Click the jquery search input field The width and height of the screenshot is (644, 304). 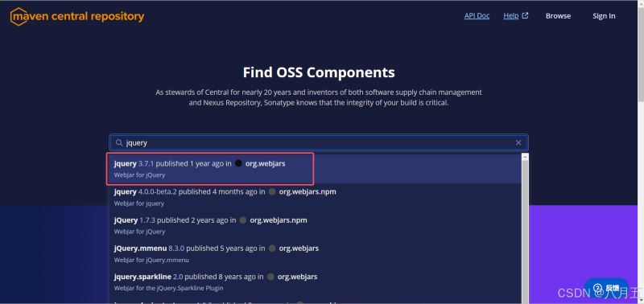point(319,143)
